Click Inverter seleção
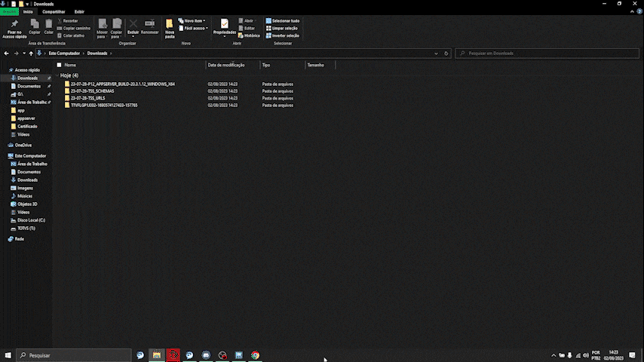 tap(283, 35)
